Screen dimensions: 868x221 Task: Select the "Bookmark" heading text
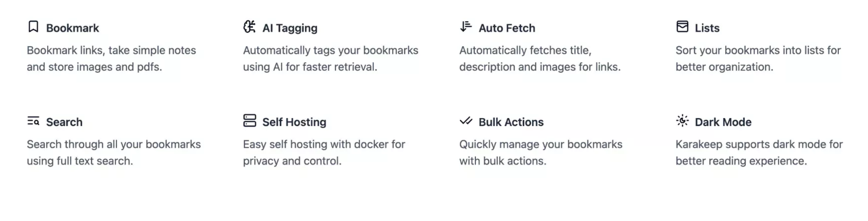click(72, 28)
